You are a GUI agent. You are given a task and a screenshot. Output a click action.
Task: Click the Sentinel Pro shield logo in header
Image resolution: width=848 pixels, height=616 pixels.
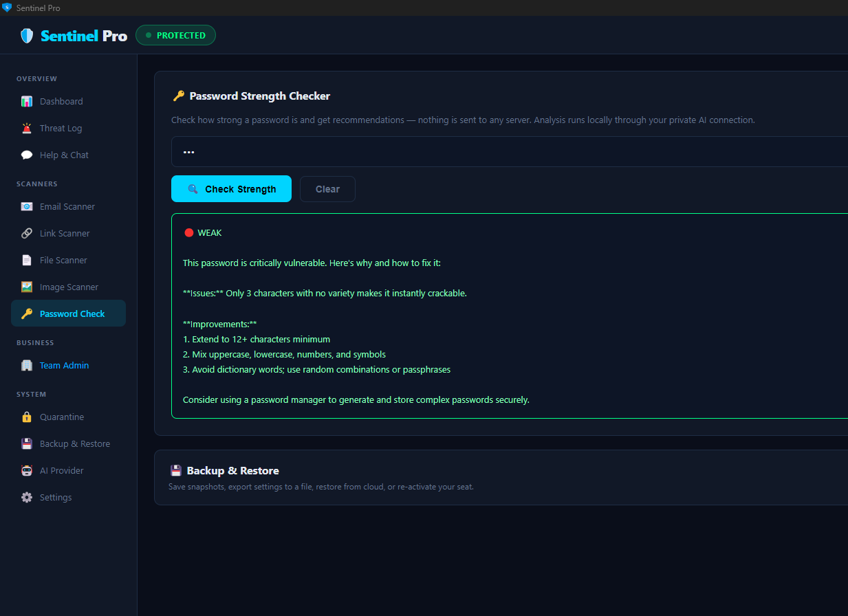coord(27,36)
